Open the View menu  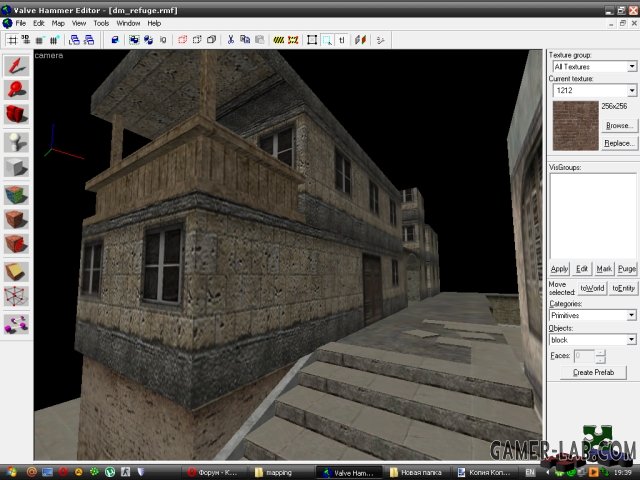(79, 23)
